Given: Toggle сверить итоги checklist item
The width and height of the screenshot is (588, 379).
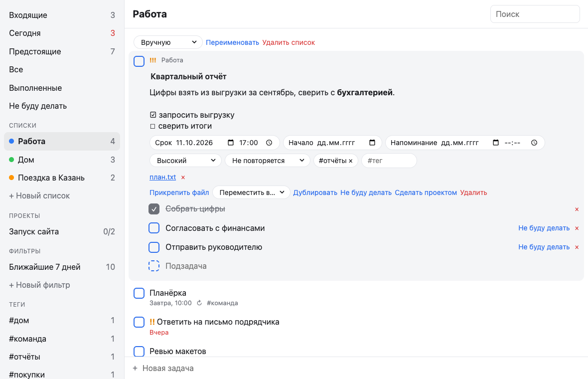Looking at the screenshot, I should pos(152,126).
